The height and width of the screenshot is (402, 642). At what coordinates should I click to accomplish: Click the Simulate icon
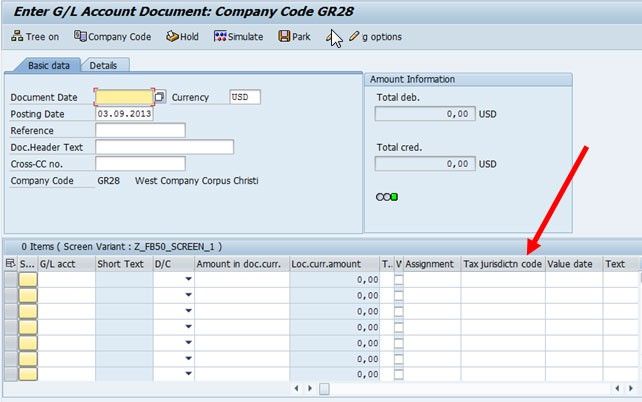coord(220,36)
